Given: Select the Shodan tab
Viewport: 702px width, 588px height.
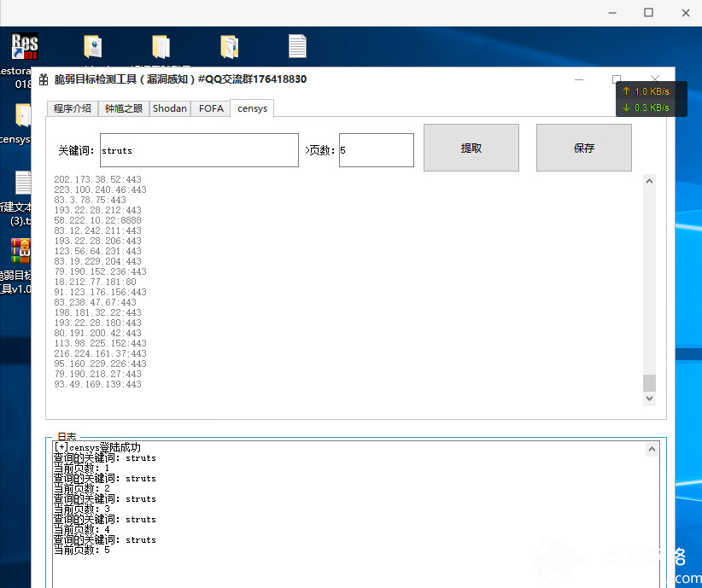Looking at the screenshot, I should [x=170, y=108].
